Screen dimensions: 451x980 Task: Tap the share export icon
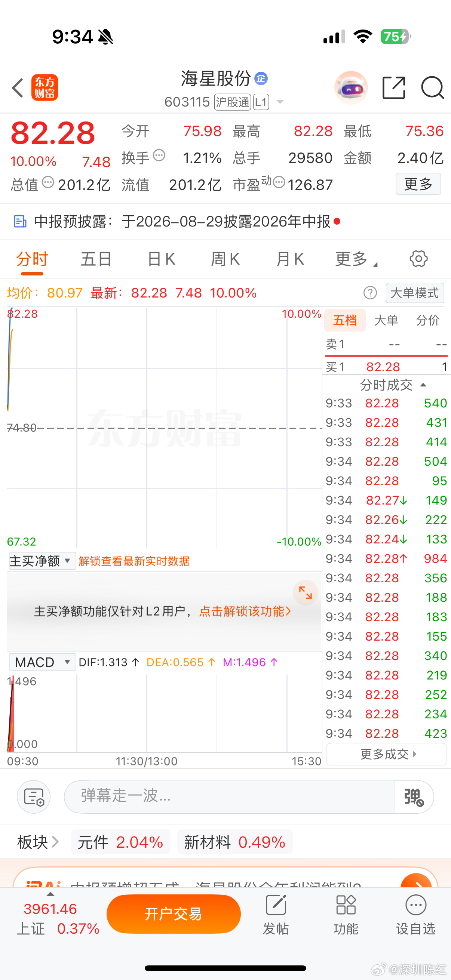pyautogui.click(x=393, y=87)
